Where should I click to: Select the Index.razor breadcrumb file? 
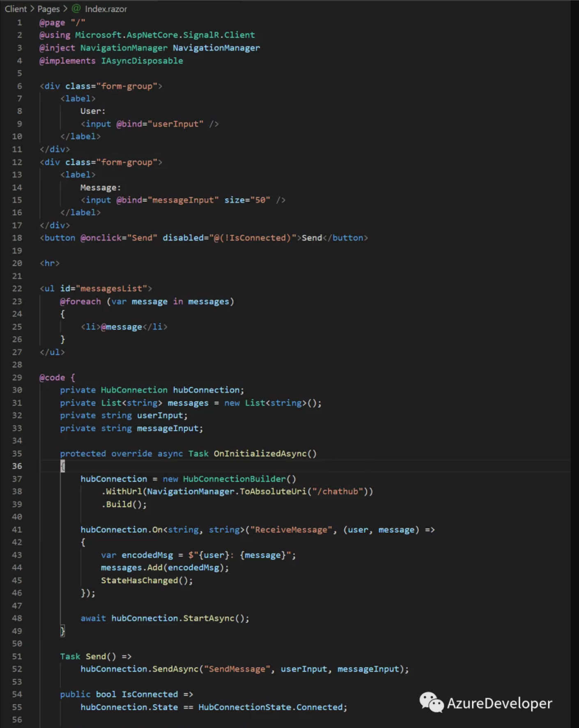106,9
